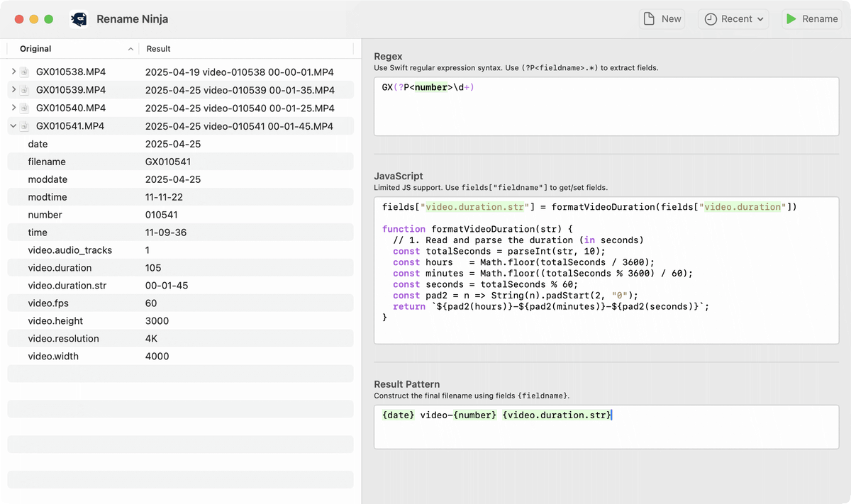Click into the Result Pattern field

[606, 427]
